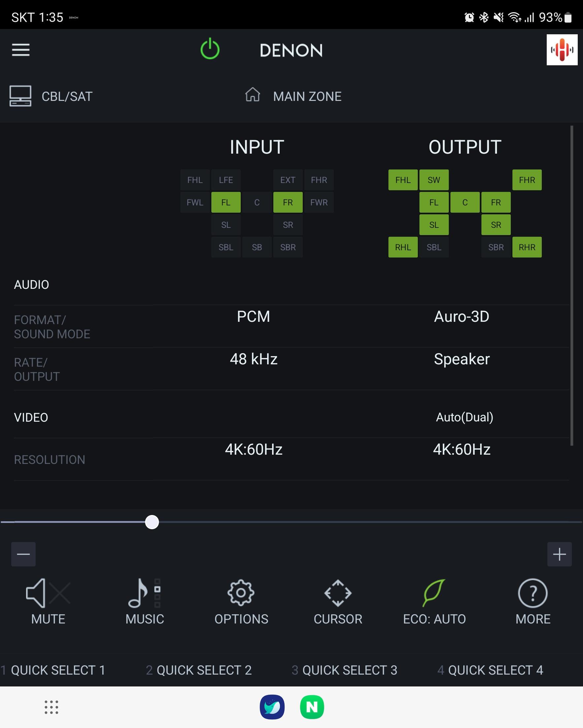
Task: Click the vertical scrollbar on the right
Action: 571,286
